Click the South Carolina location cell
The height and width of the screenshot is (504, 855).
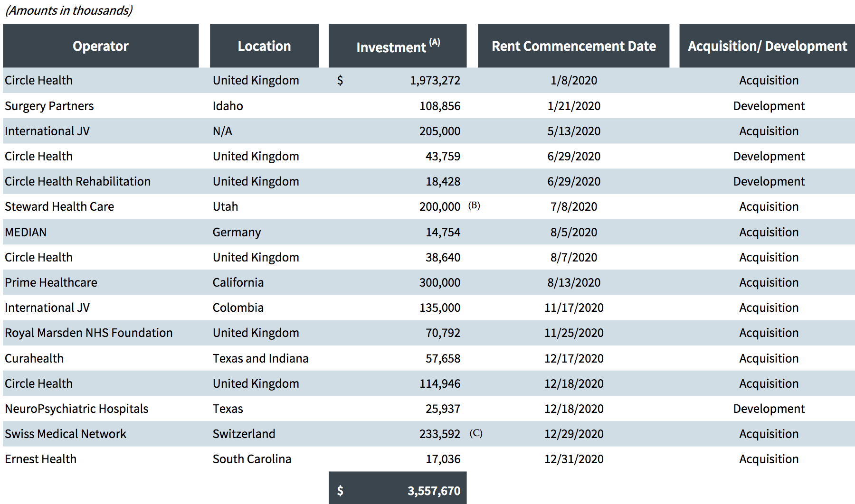252,459
